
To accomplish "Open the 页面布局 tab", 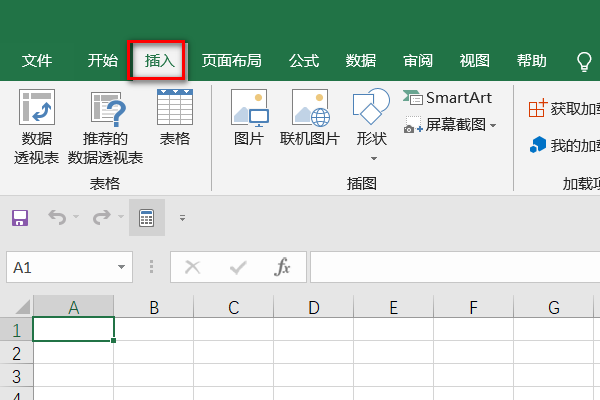I will (x=232, y=60).
